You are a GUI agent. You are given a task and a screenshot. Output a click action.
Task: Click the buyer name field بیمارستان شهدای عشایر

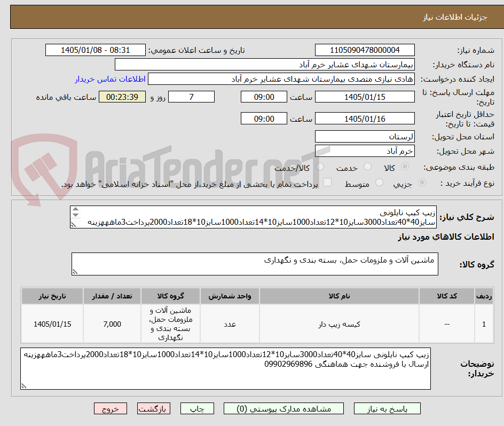[x=264, y=65]
